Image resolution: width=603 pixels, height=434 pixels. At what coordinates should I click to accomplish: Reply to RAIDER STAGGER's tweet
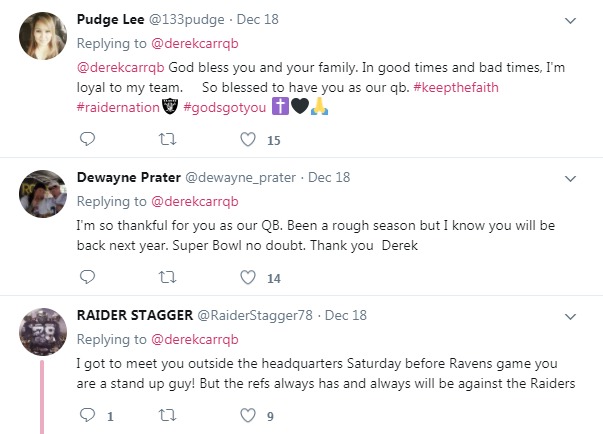click(x=87, y=415)
